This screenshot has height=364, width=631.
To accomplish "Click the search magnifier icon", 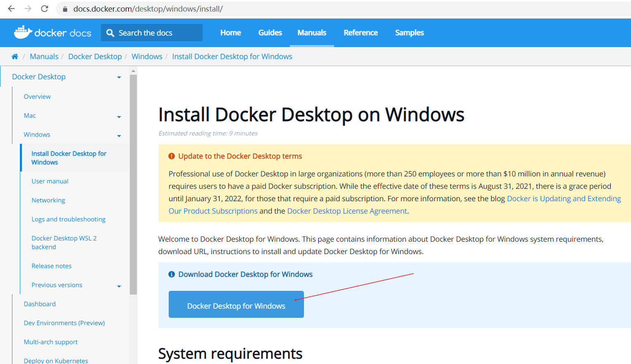I will 110,33.
